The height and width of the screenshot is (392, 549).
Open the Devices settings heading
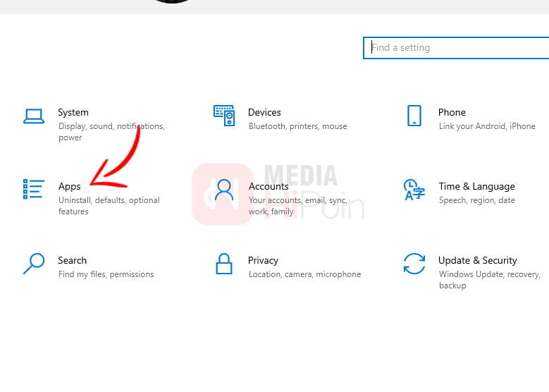[x=264, y=112]
